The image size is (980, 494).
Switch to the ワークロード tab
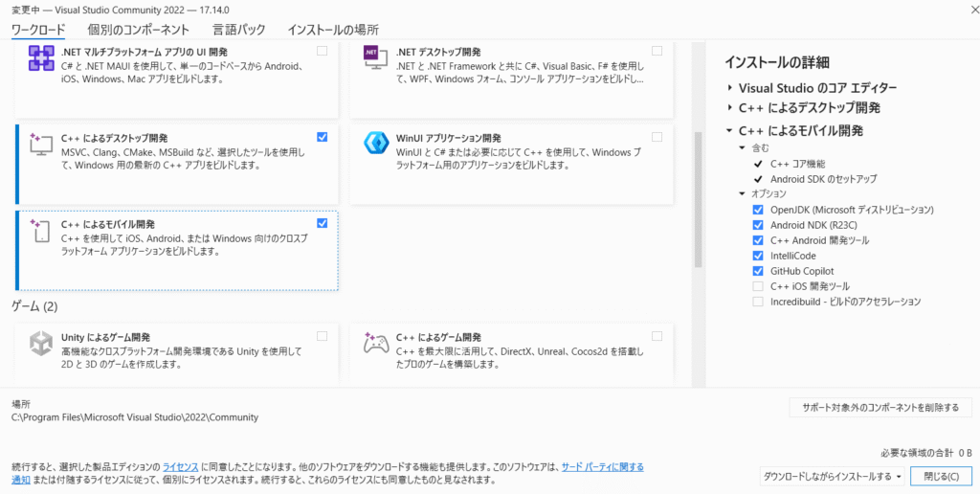38,30
